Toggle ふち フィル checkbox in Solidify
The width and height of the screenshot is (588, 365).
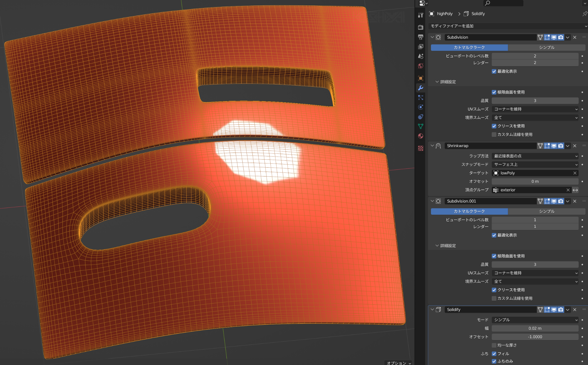494,354
